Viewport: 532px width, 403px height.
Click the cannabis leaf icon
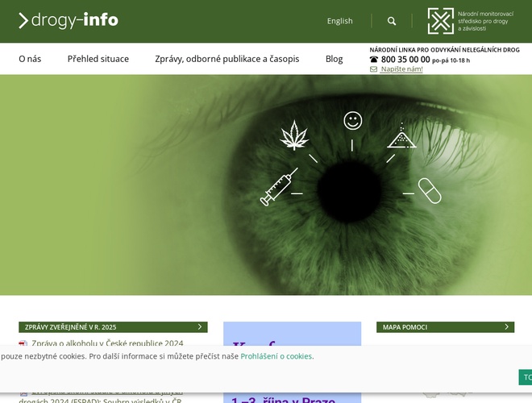pos(294,135)
